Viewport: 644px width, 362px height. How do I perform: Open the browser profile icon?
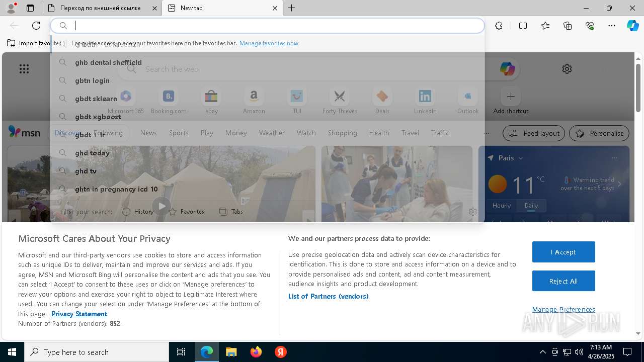[11, 8]
